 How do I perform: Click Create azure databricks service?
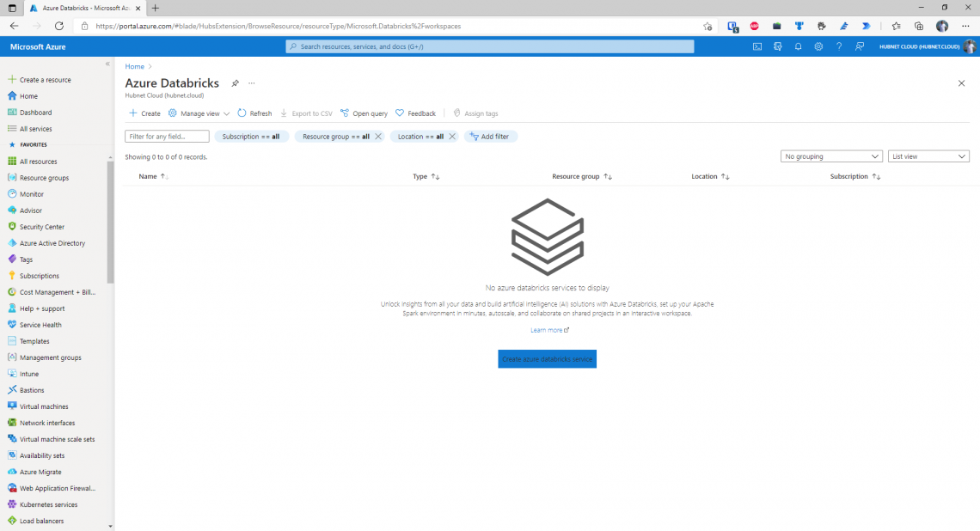pyautogui.click(x=547, y=358)
